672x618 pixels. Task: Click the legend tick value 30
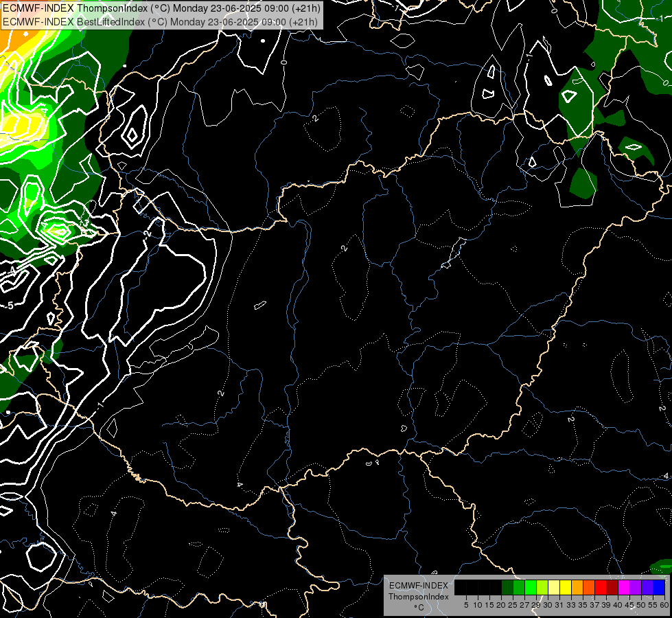click(x=548, y=605)
